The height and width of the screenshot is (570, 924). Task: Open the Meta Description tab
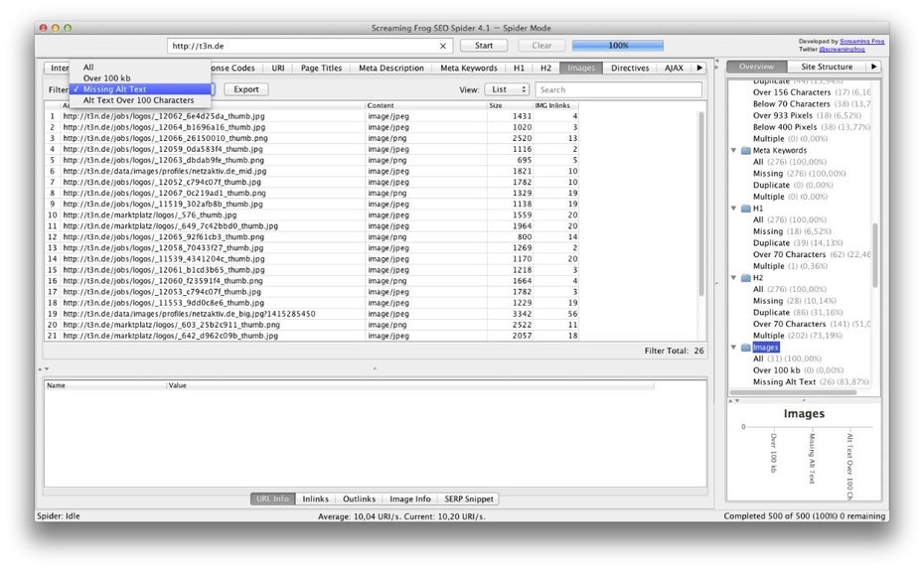tap(391, 68)
